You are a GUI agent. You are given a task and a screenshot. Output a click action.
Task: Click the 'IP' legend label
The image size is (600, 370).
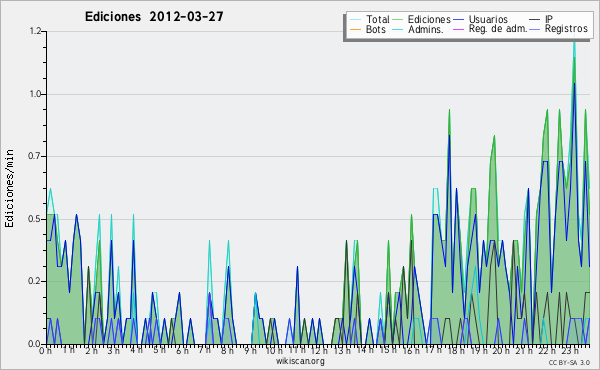tap(549, 19)
